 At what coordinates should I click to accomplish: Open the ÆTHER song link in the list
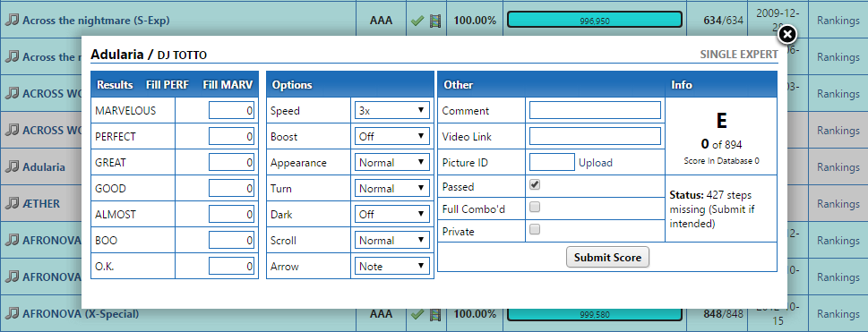(x=41, y=203)
